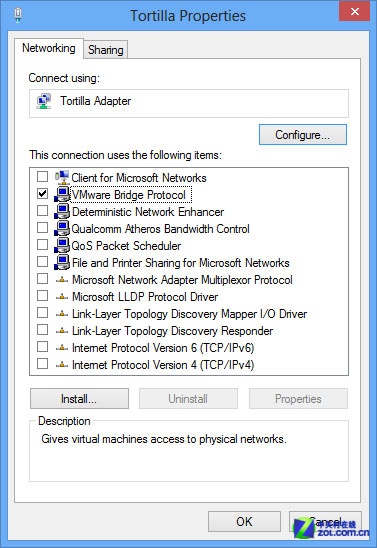Switch to the Sharing tab
This screenshot has width=377, height=548.
point(106,50)
